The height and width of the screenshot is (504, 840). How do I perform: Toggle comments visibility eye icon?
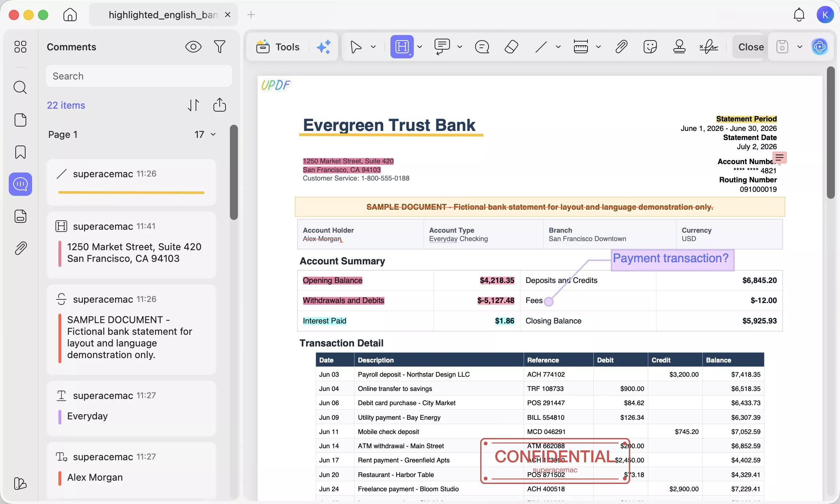point(193,47)
